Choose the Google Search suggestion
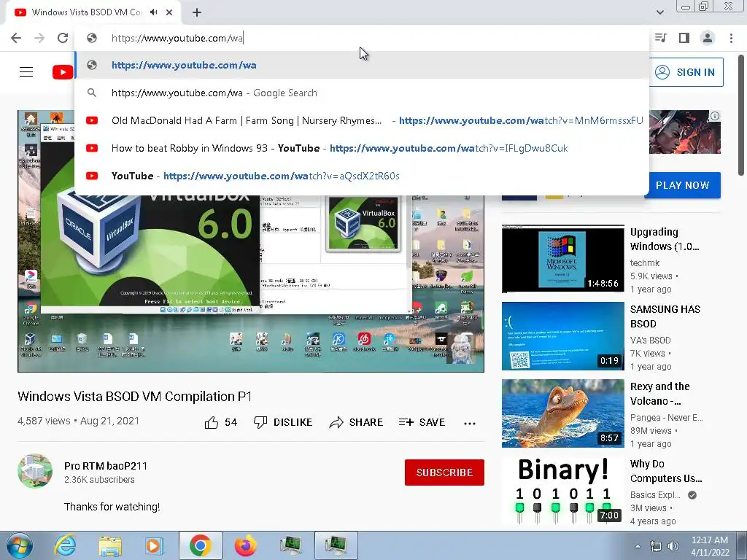This screenshot has width=747, height=560. pos(362,93)
